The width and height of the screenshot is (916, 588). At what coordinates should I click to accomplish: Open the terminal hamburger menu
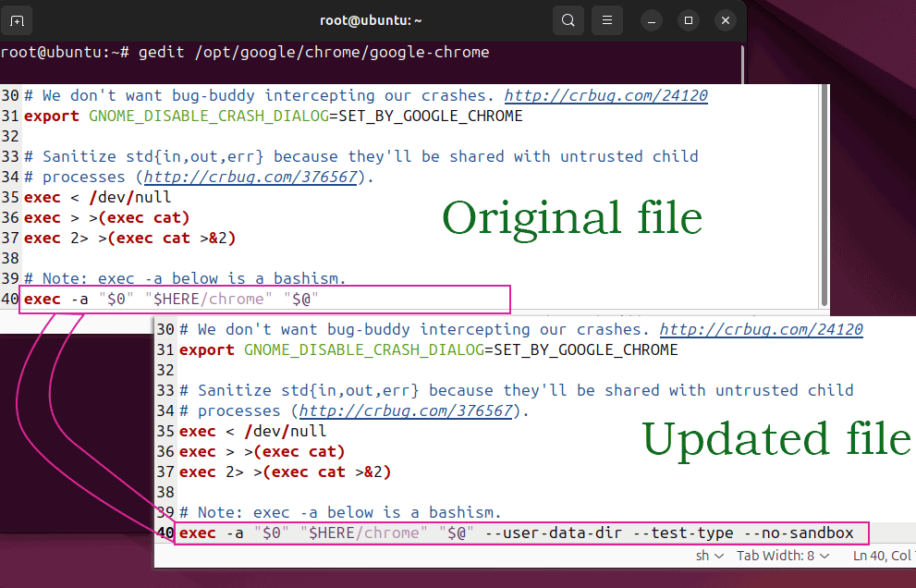(x=607, y=20)
